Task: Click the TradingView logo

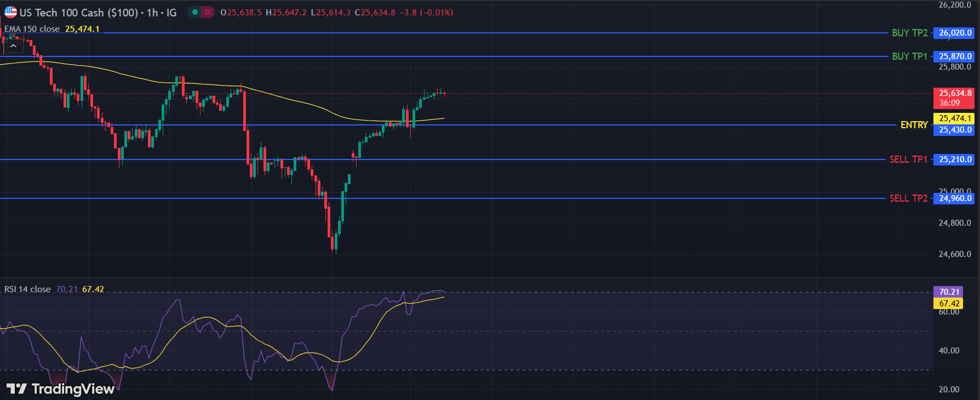Action: pos(60,388)
